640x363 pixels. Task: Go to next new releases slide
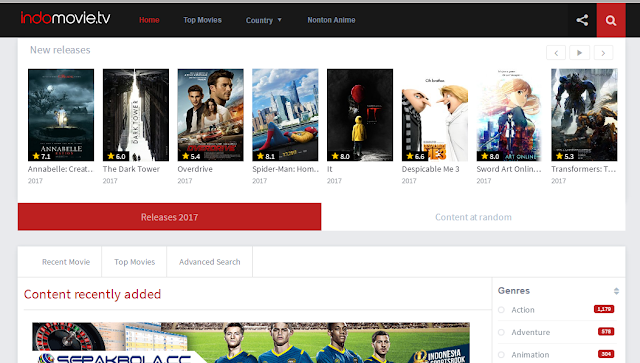603,53
